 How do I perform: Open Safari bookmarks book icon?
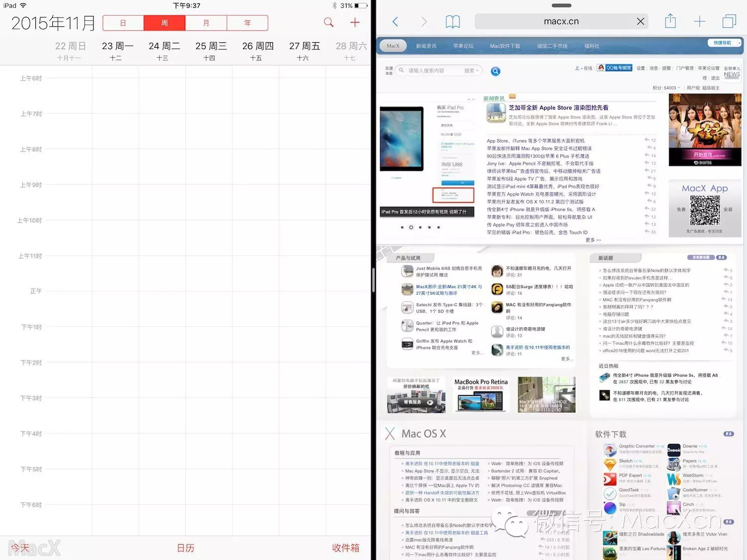[452, 21]
